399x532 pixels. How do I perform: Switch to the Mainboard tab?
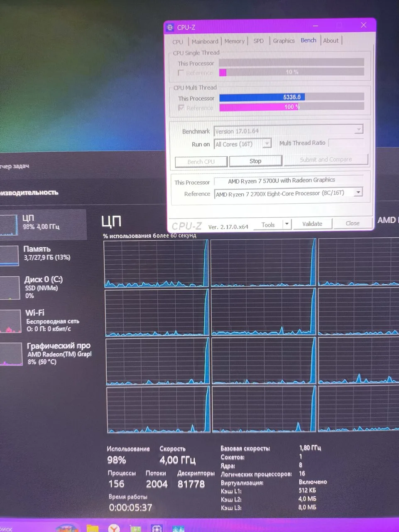coord(205,42)
